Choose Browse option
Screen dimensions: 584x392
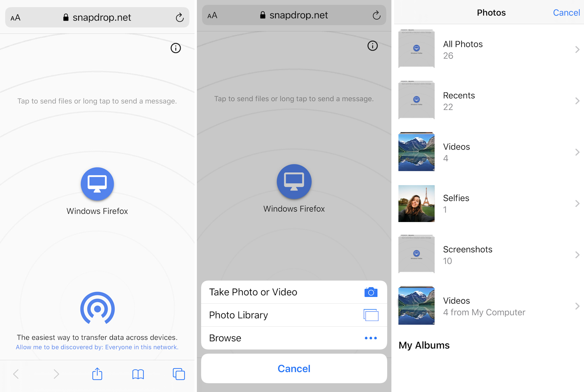click(x=294, y=338)
